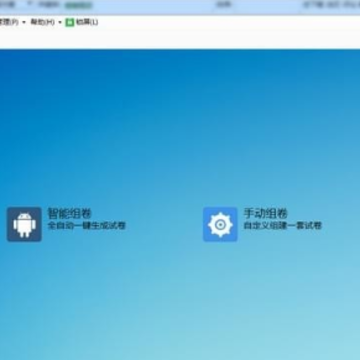This screenshot has width=360, height=360.
Task: Open the gear-shaped 手动组卷 icon
Action: (220, 224)
